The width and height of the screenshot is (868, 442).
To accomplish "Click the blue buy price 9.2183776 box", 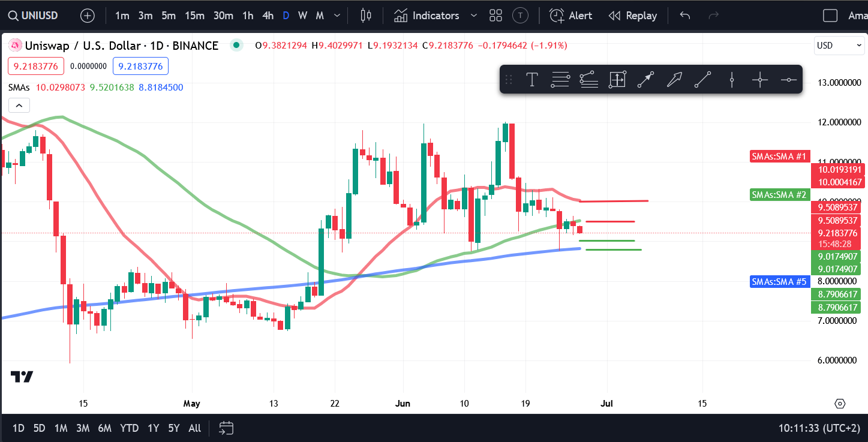I will click(141, 66).
